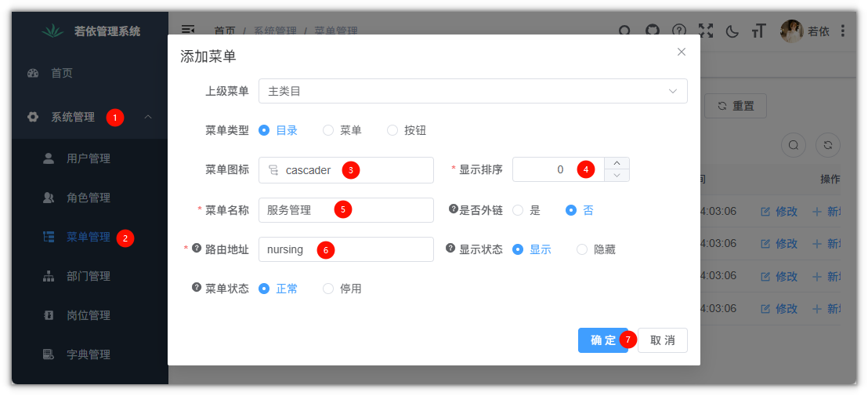Image resolution: width=868 pixels, height=396 pixels.
Task: Click help icon beside 菜单状态
Action: click(x=197, y=288)
